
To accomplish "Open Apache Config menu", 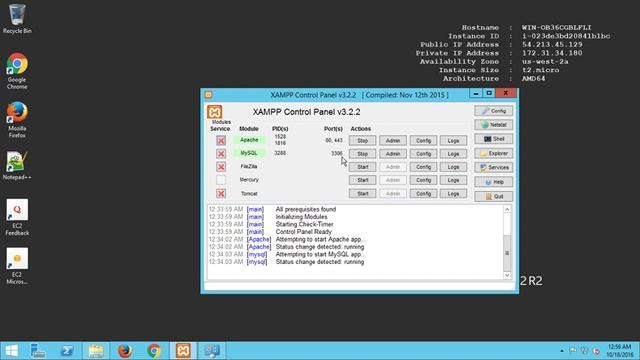I will (x=423, y=140).
